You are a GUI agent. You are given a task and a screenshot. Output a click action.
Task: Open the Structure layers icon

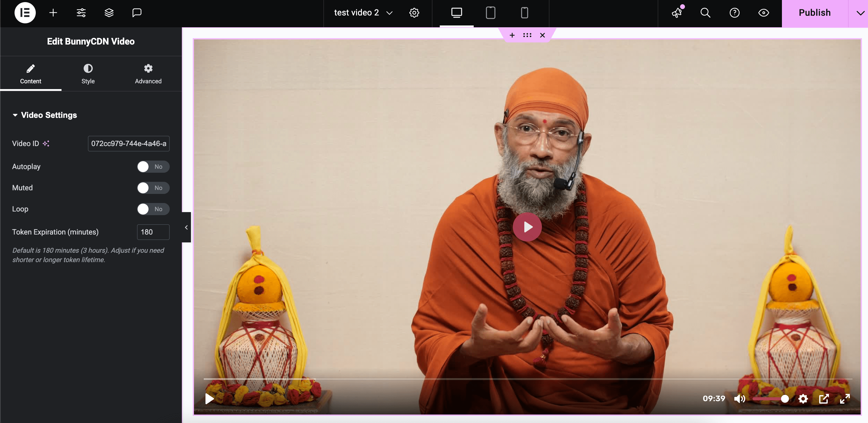click(x=109, y=13)
